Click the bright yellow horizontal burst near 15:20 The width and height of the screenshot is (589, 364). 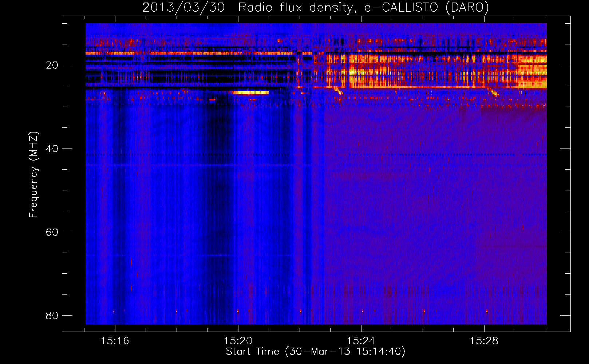pos(251,92)
